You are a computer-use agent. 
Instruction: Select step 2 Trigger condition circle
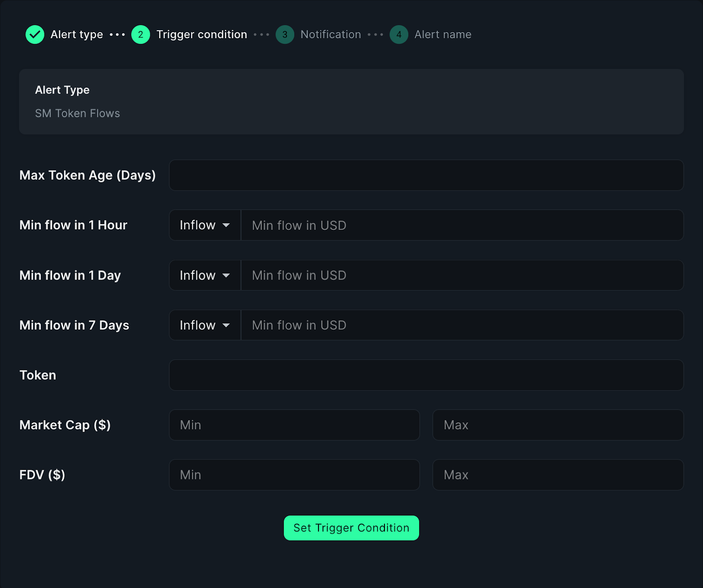click(x=141, y=35)
